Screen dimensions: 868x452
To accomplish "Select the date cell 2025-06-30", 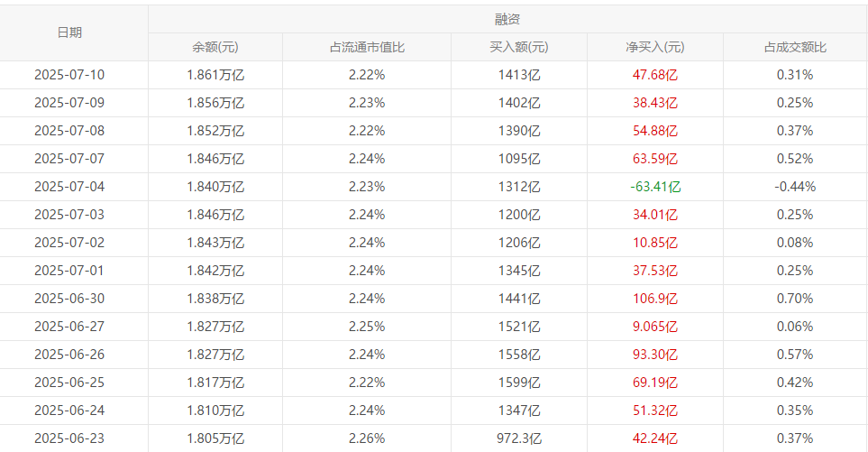I will [x=69, y=299].
